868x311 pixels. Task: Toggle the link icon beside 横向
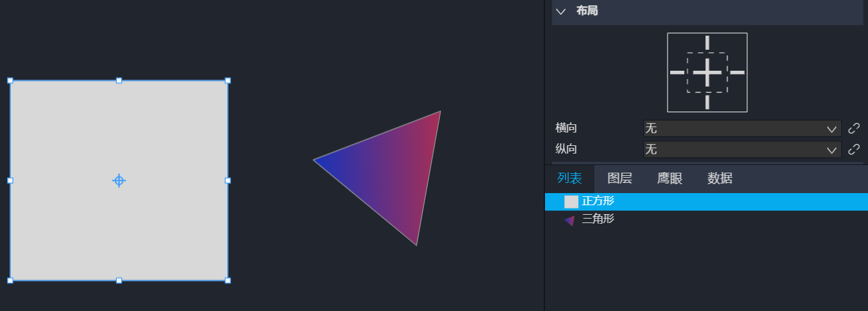coord(854,129)
